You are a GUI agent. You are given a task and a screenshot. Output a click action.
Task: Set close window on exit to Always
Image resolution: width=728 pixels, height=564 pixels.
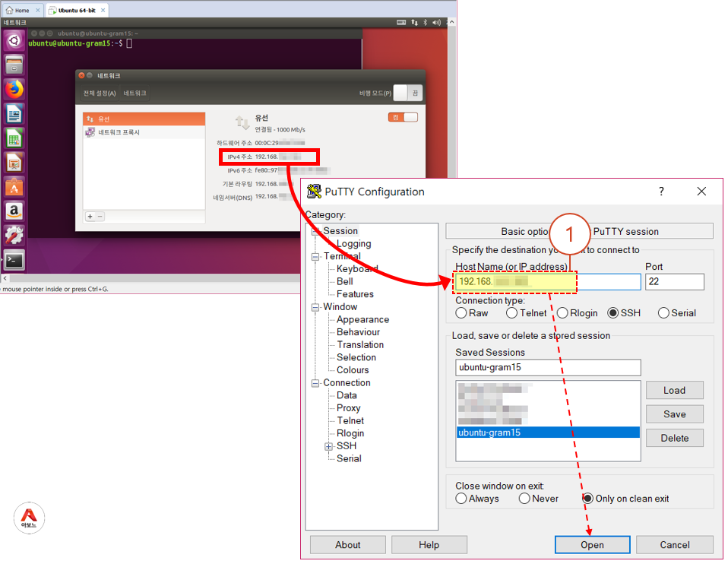pos(477,499)
